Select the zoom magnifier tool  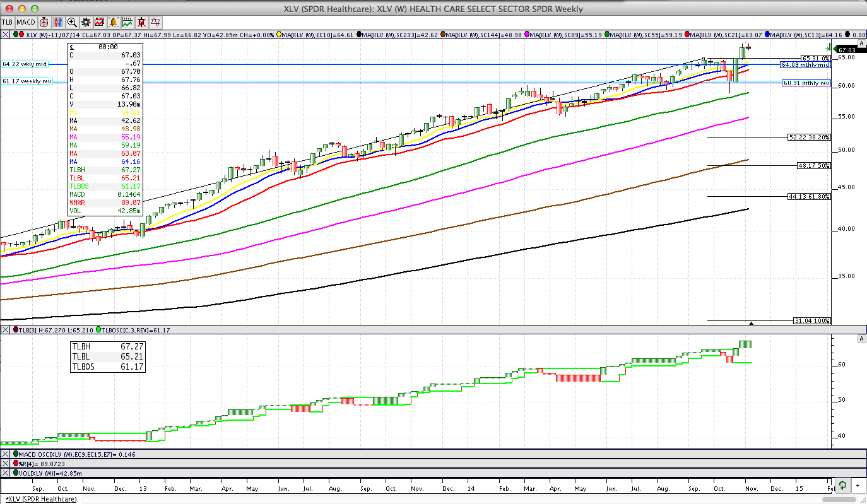pos(72,22)
